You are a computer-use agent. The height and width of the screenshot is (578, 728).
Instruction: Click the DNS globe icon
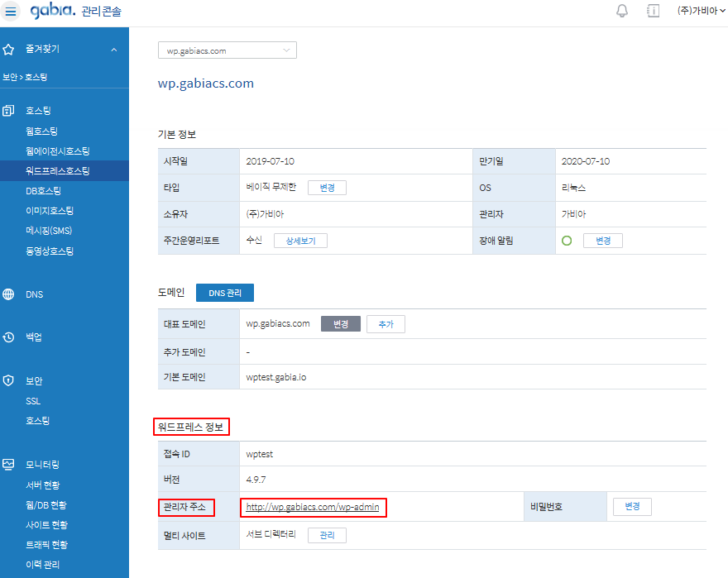click(8, 294)
